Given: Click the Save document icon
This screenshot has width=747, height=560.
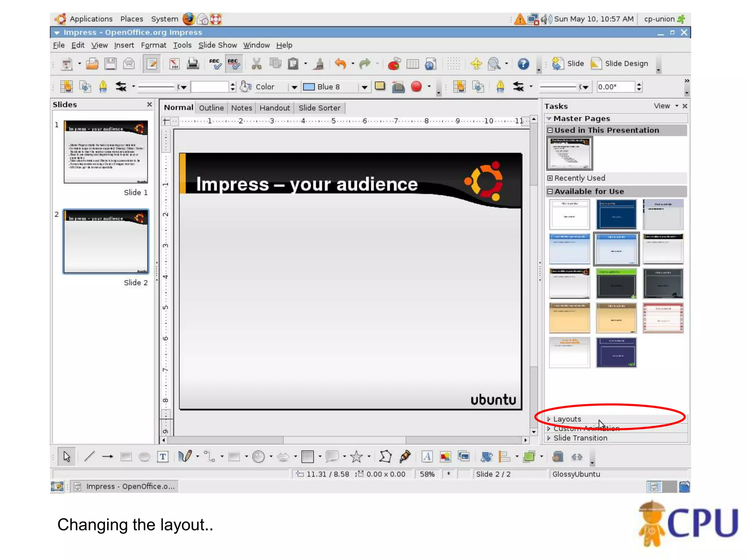Looking at the screenshot, I should click(x=110, y=64).
